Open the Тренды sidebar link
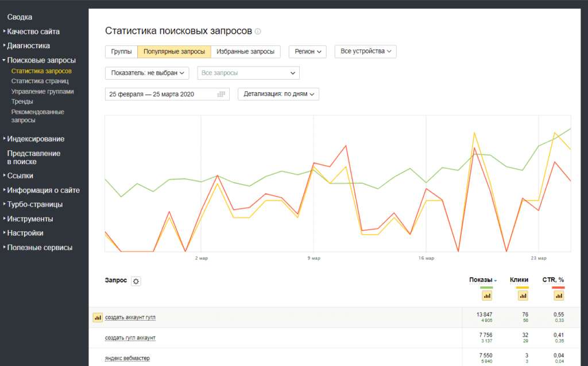The height and width of the screenshot is (366, 588). (x=22, y=102)
